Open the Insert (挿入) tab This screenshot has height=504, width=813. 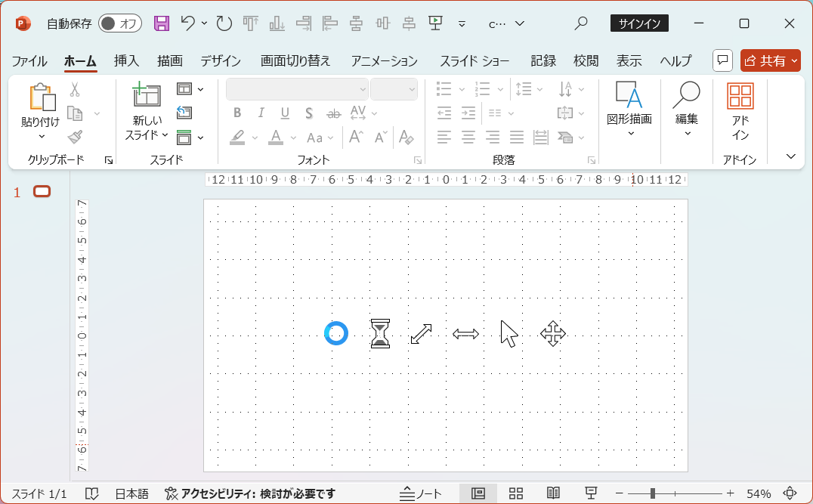(x=126, y=61)
